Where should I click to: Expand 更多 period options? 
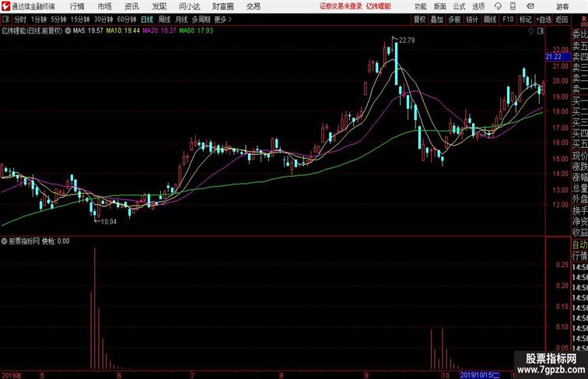pos(222,19)
